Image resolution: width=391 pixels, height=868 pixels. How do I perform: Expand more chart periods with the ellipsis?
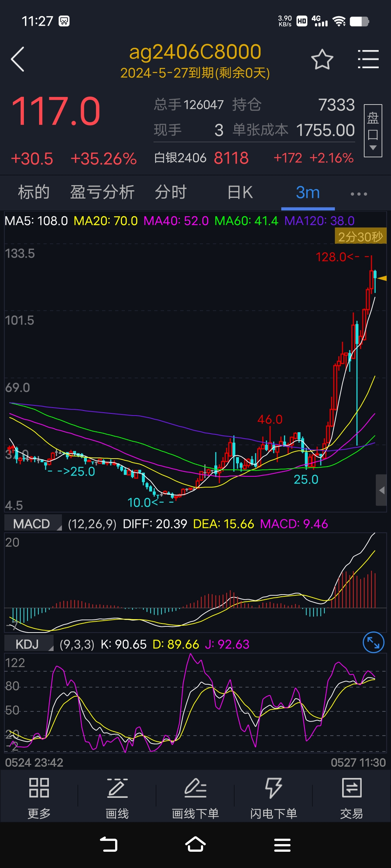tap(358, 194)
